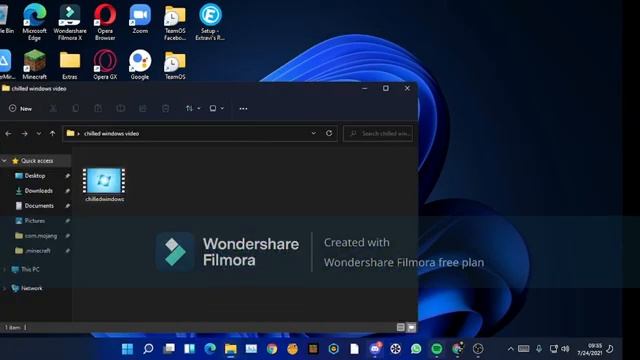Select Quick access in navigation pane
This screenshot has width=640, height=360.
click(37, 161)
